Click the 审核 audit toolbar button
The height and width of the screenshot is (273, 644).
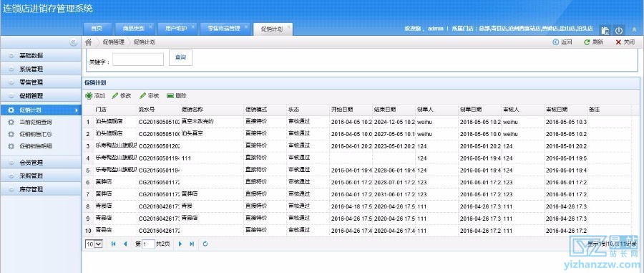tap(149, 96)
